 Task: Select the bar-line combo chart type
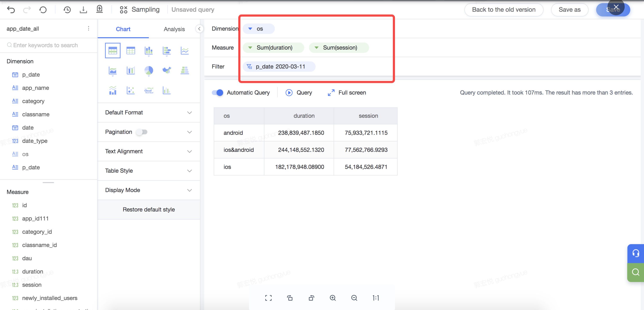click(x=131, y=71)
